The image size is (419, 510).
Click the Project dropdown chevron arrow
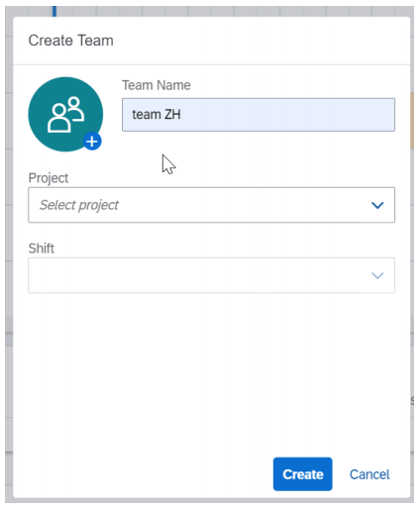(377, 205)
